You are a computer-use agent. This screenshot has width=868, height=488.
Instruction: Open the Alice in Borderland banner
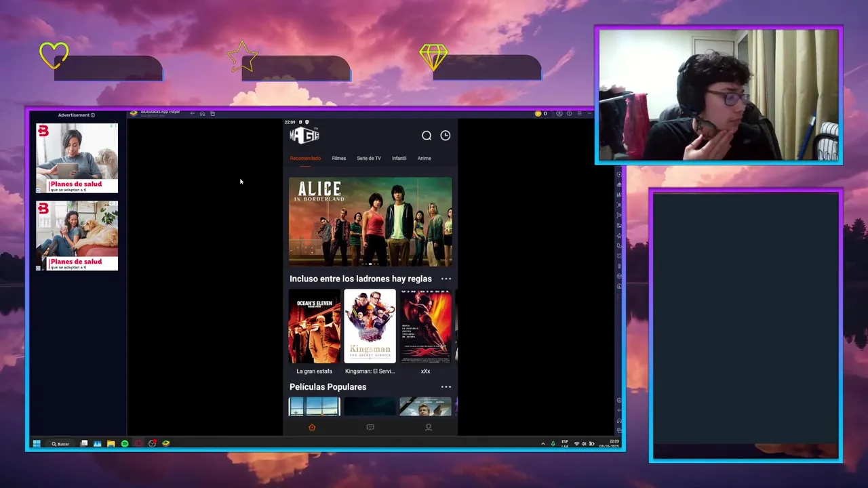370,222
